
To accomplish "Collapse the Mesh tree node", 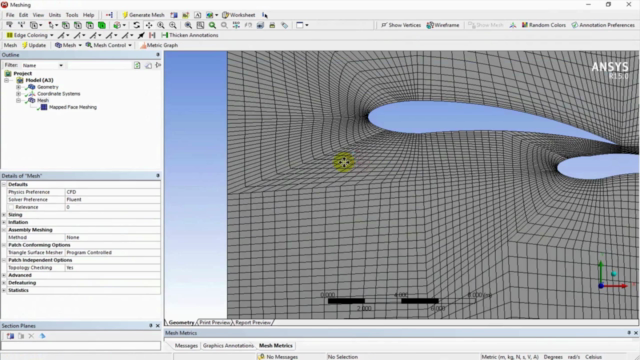I will [x=18, y=100].
